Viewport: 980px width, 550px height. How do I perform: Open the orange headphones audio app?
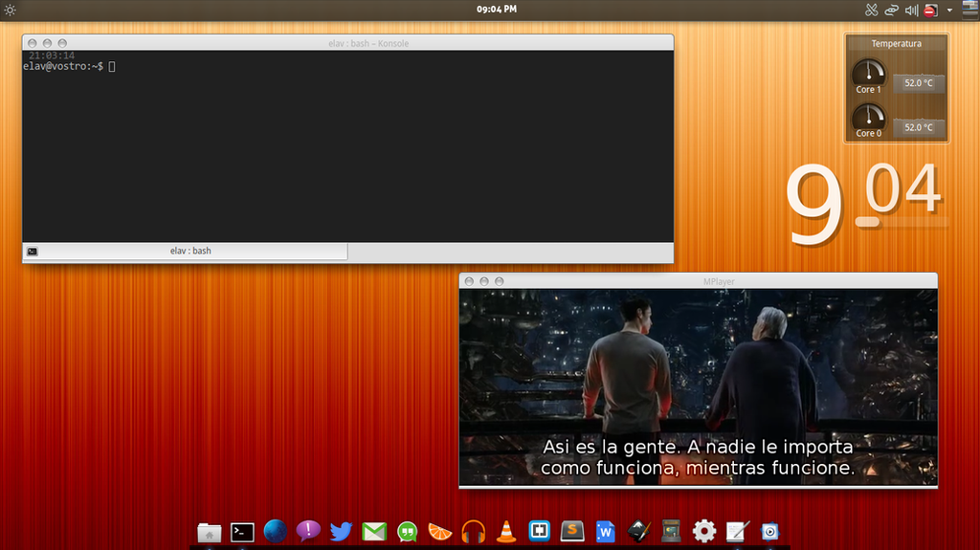[473, 532]
